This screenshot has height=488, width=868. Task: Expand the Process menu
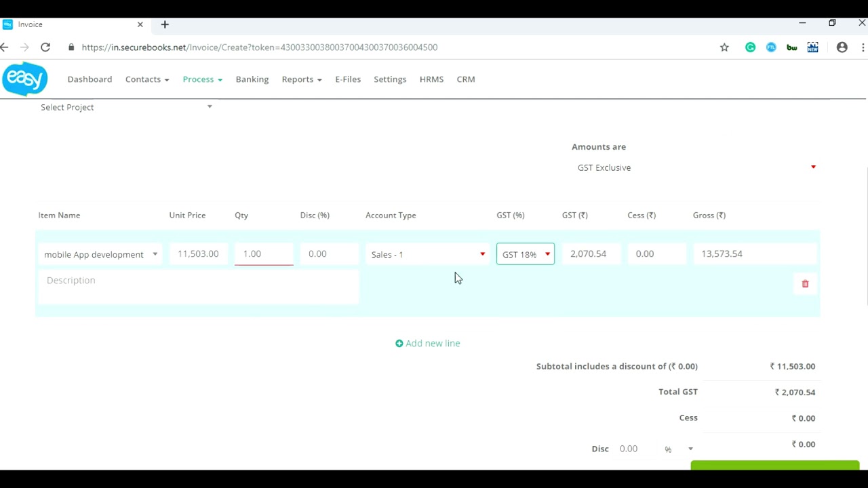tap(202, 79)
